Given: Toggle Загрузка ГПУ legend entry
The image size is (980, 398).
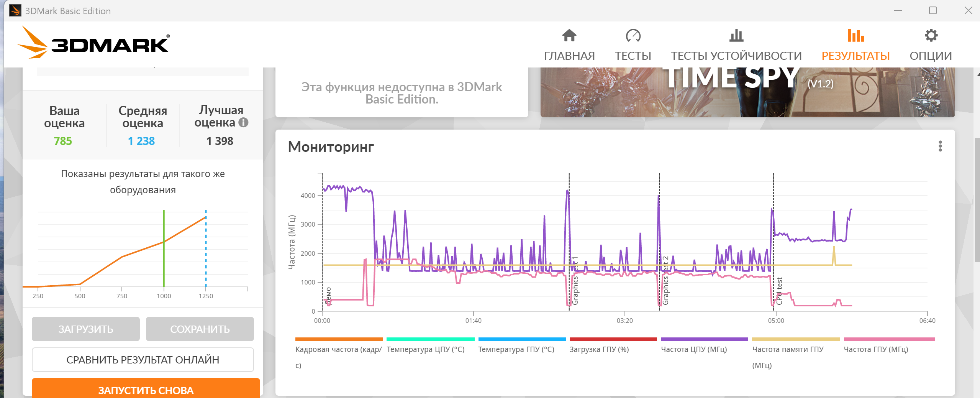Looking at the screenshot, I should (x=613, y=346).
